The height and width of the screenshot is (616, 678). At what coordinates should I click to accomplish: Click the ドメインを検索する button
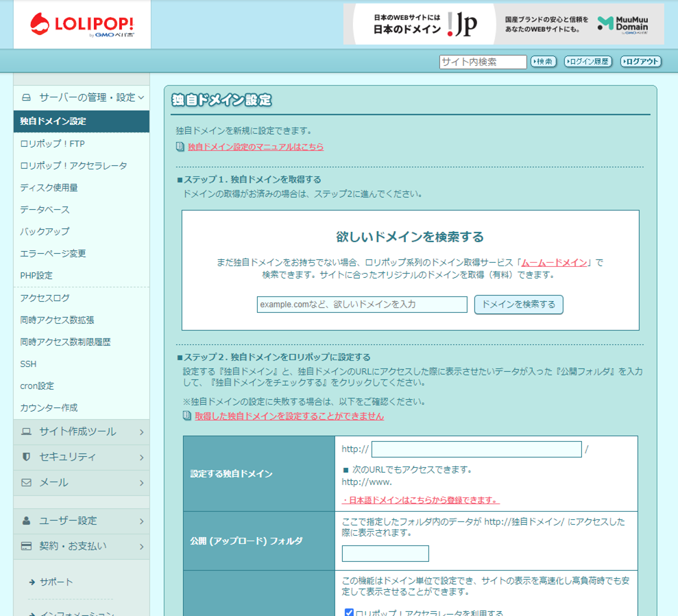pos(518,305)
